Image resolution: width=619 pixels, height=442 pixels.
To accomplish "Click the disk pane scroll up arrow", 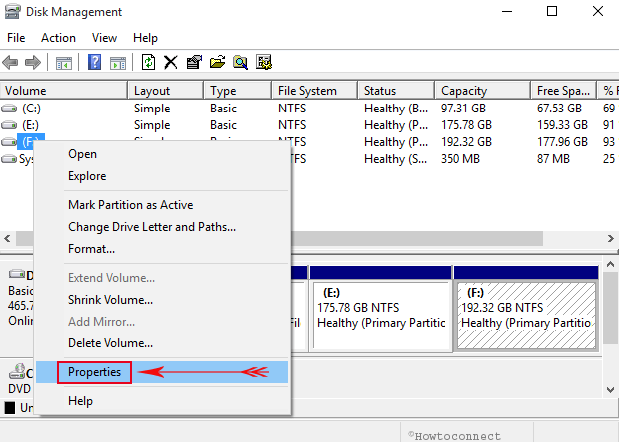I will [610, 264].
